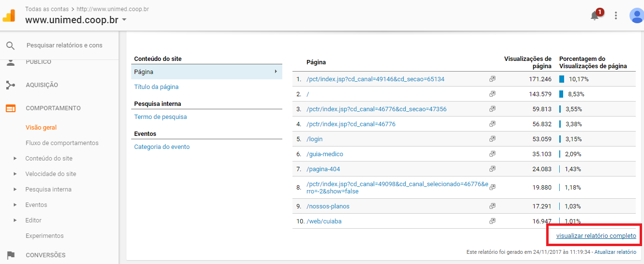This screenshot has width=644, height=264.
Task: Open the Público menu section
Action: coord(38,62)
